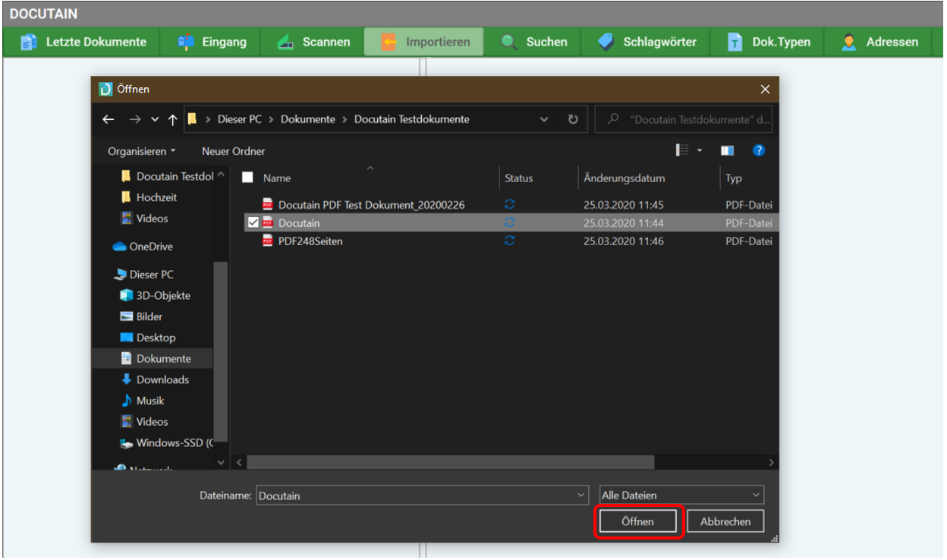947x560 pixels.
Task: Open OneDrive in the sidebar
Action: click(143, 247)
